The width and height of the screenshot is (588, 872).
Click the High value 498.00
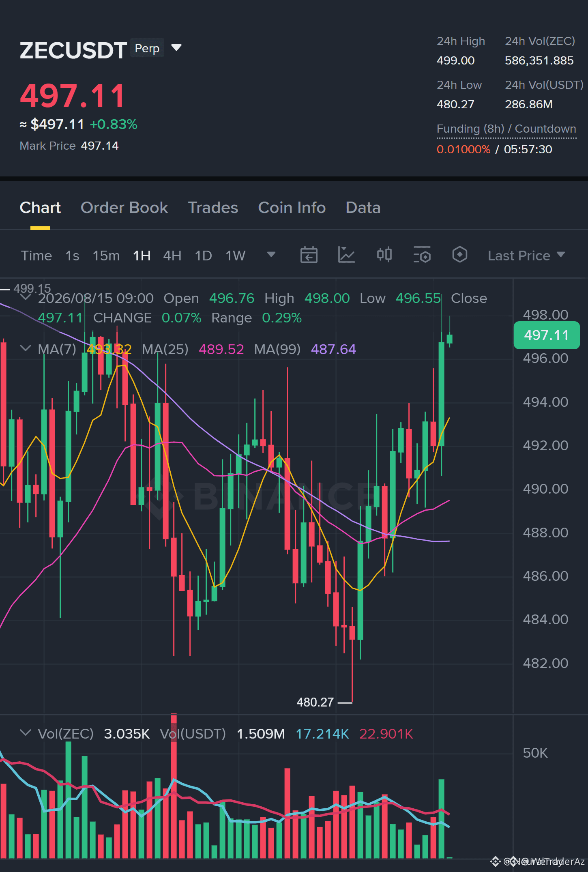pos(327,298)
